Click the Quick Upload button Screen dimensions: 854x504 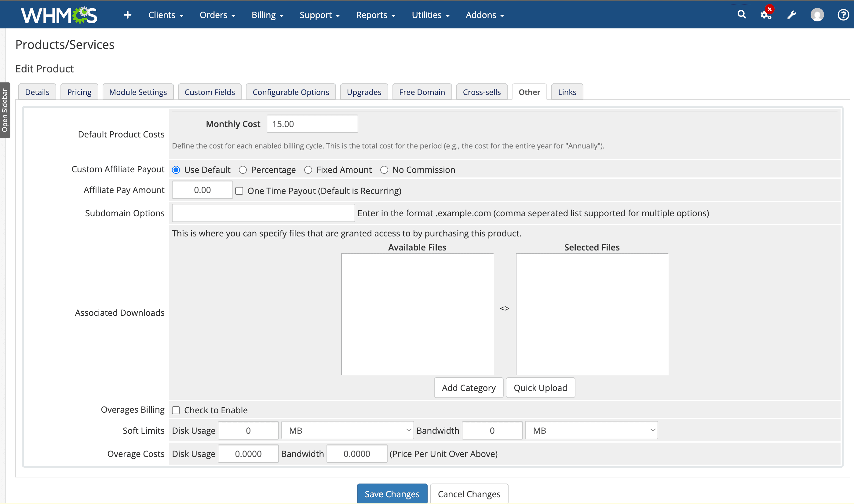pyautogui.click(x=540, y=388)
